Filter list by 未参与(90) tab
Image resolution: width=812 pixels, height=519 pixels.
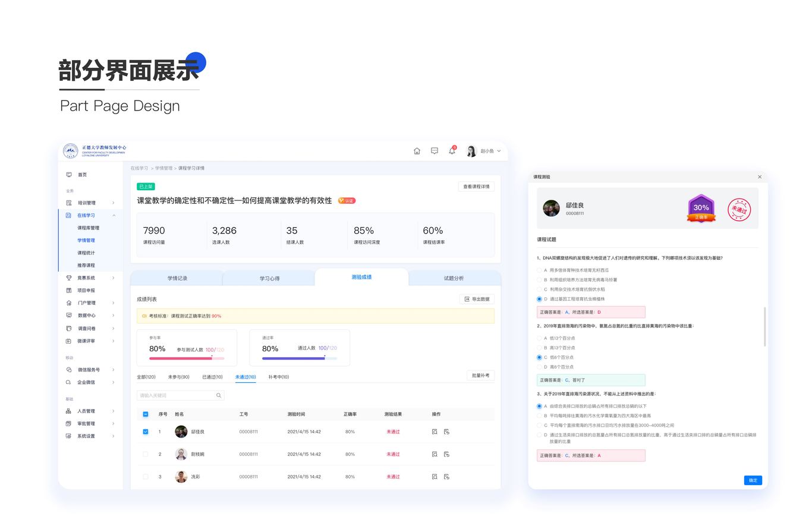point(178,377)
